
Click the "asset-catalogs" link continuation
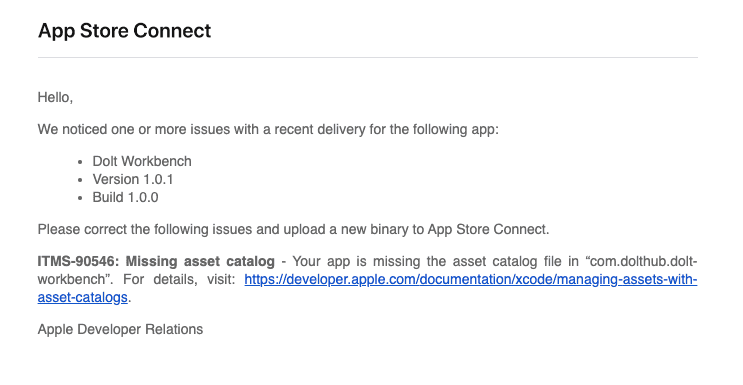[82, 298]
